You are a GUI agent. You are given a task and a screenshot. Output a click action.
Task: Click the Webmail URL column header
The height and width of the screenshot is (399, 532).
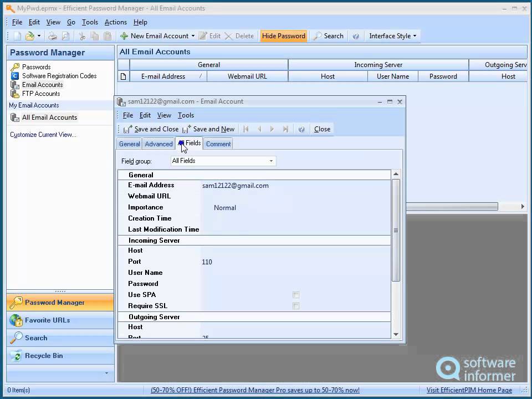pyautogui.click(x=247, y=76)
